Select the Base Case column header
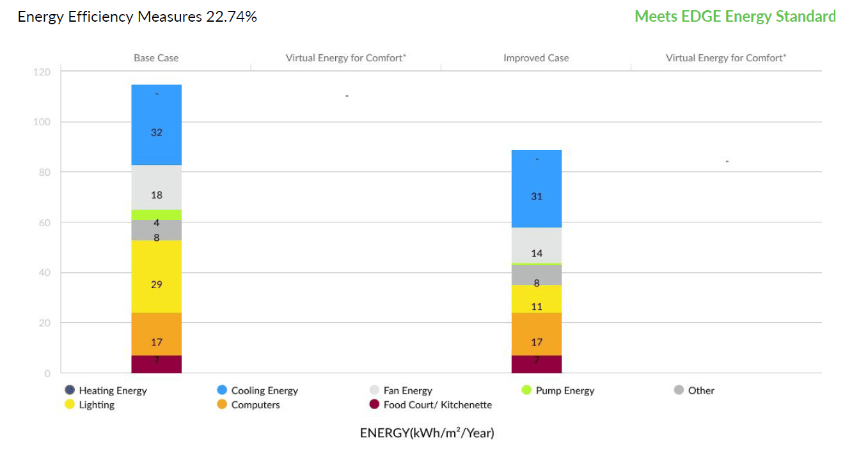868x455 pixels. [x=156, y=58]
